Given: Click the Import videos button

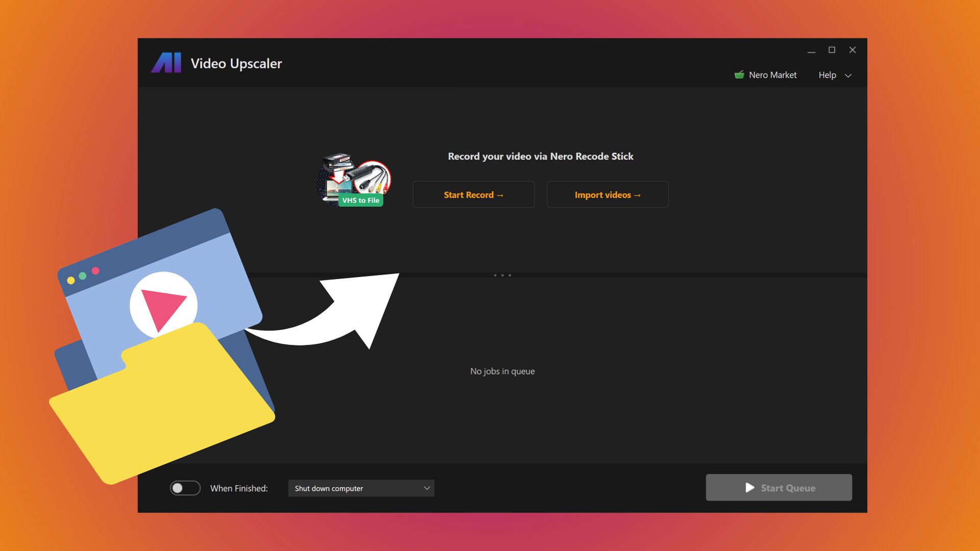Looking at the screenshot, I should (607, 194).
